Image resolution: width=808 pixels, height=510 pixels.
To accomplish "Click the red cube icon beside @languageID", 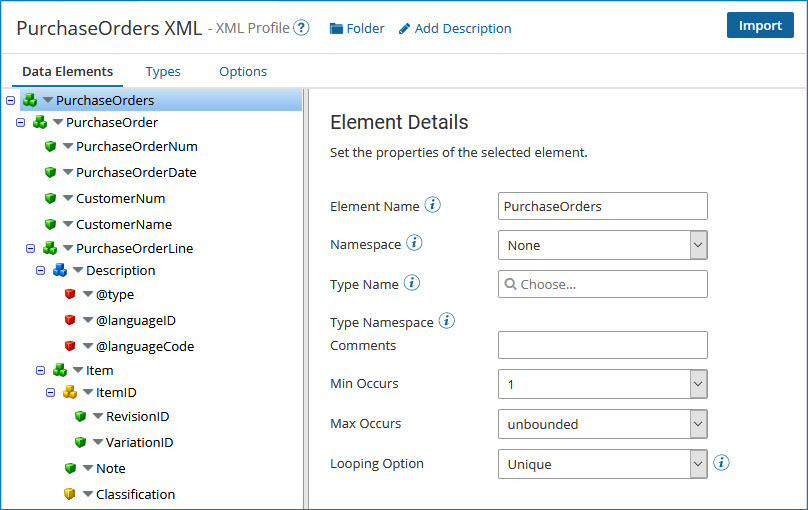I will pyautogui.click(x=70, y=320).
